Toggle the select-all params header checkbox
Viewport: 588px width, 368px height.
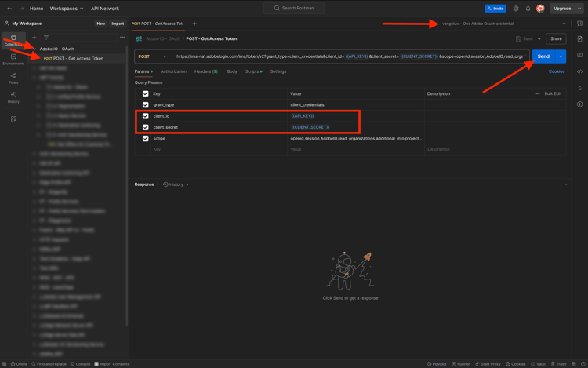tap(146, 93)
